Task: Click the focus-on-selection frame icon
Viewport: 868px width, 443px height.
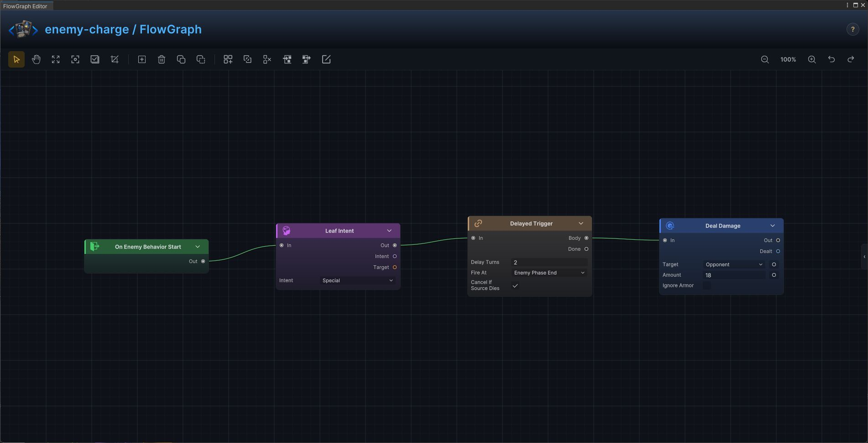Action: [x=75, y=59]
